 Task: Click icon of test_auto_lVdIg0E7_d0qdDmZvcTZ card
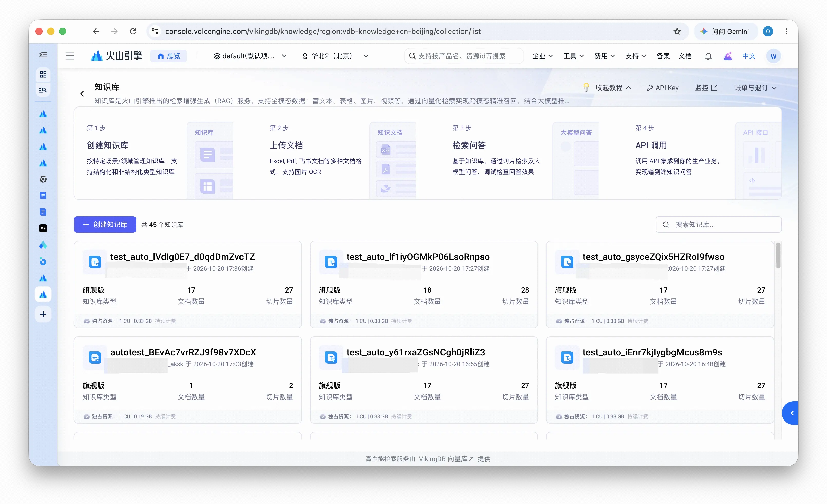tap(95, 262)
